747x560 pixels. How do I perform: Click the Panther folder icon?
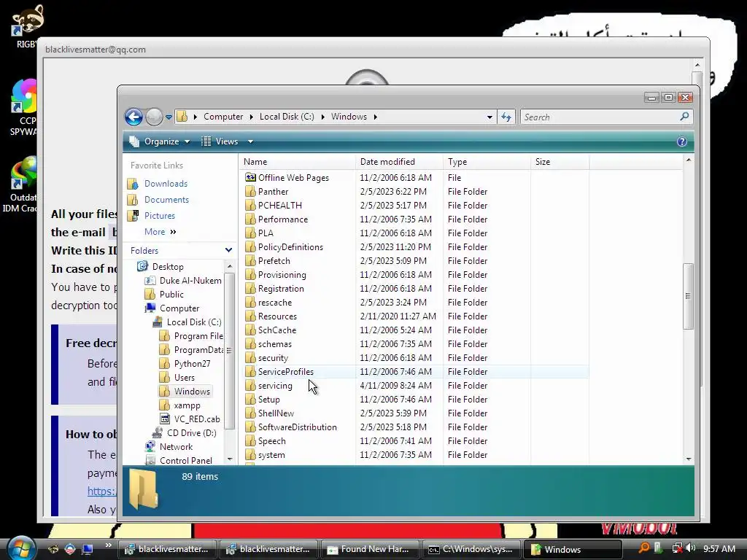[250, 192]
